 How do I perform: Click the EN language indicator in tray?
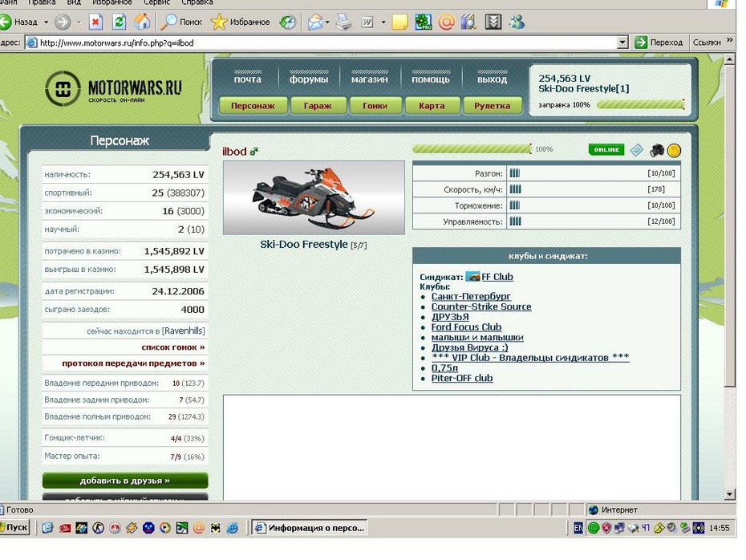tap(578, 528)
